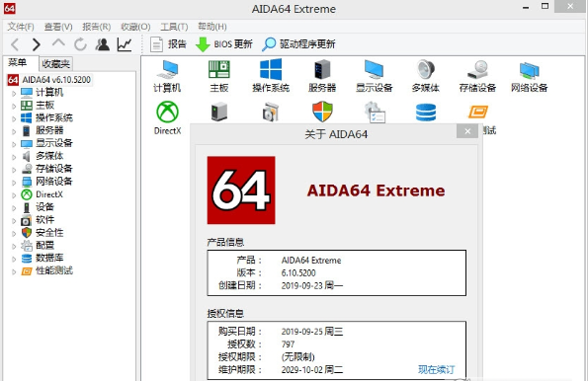The width and height of the screenshot is (588, 381).
Task: Open the graph chart toolbar icon
Action: [x=125, y=44]
